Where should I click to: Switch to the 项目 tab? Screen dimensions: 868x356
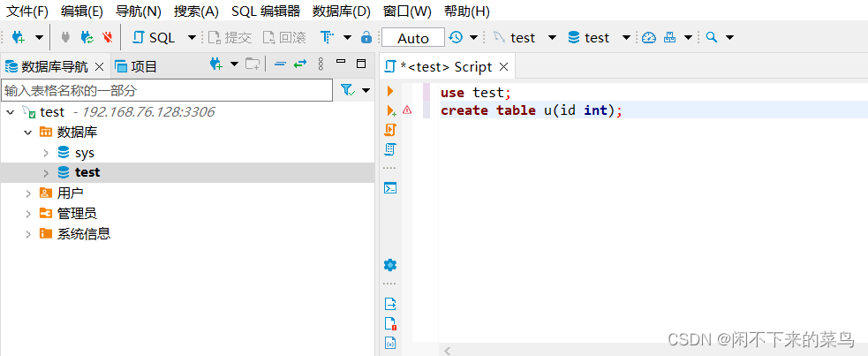(x=136, y=67)
